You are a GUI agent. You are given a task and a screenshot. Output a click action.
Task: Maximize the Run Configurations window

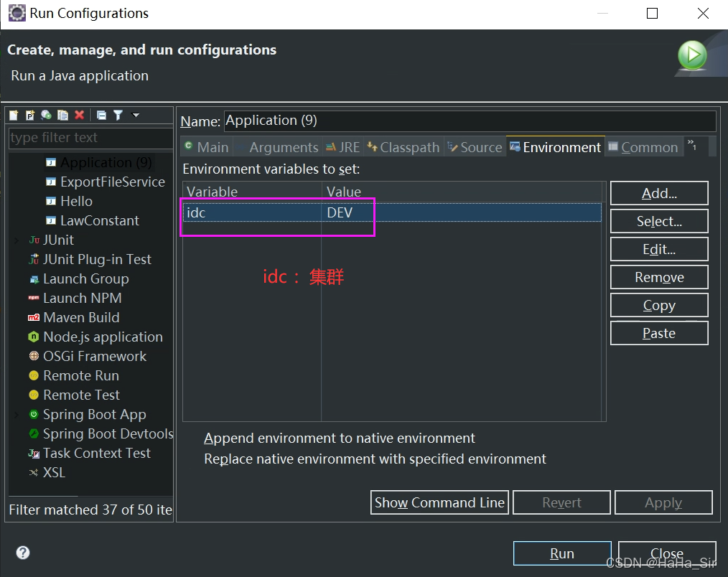point(652,13)
